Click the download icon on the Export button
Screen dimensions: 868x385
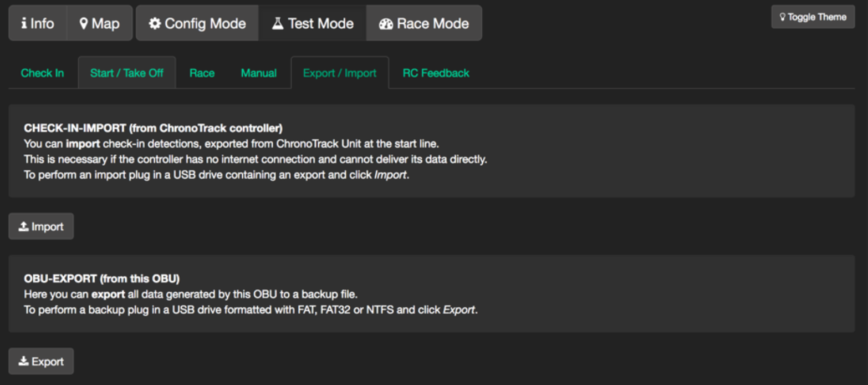(23, 361)
